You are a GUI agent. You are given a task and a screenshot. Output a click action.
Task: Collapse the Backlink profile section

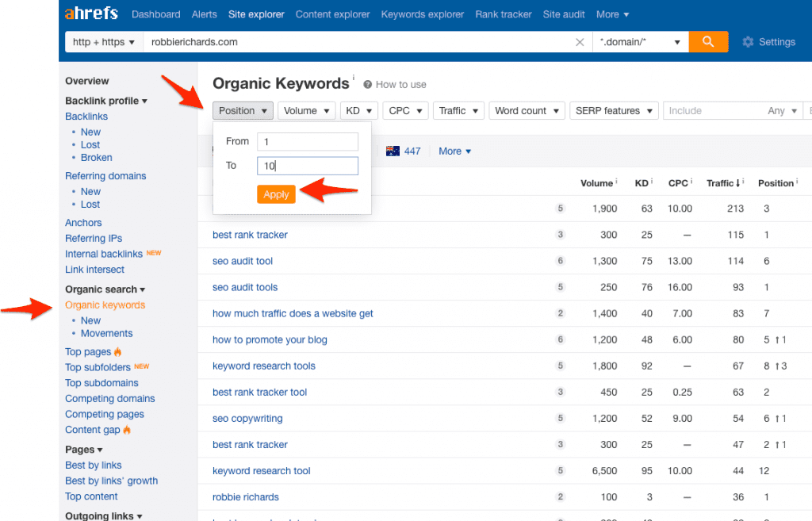click(106, 101)
